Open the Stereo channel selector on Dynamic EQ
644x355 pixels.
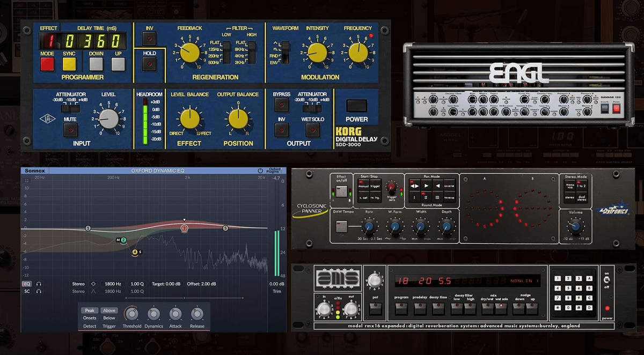78,283
